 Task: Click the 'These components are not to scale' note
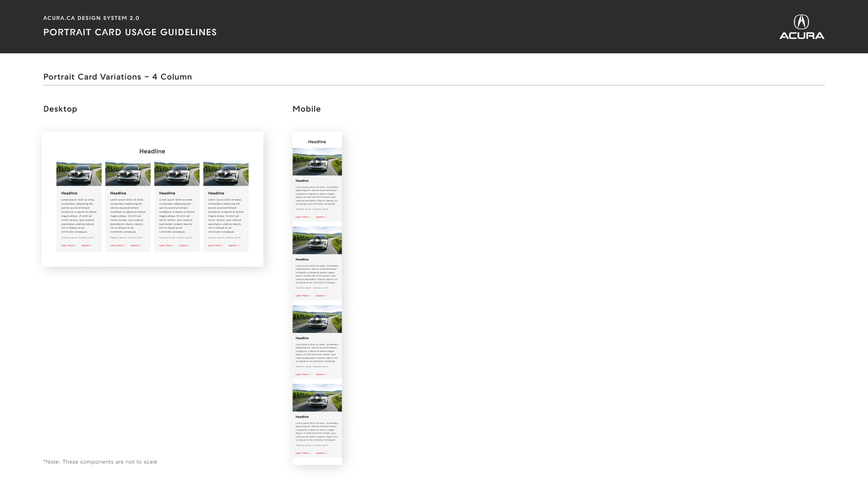100,462
